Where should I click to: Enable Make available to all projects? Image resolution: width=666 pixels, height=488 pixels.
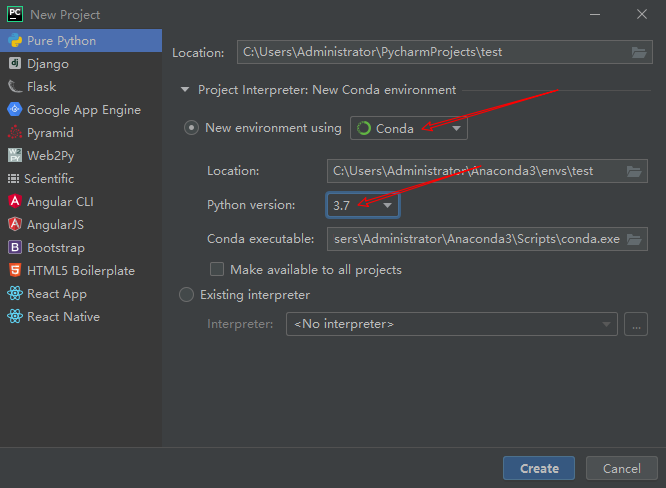click(x=217, y=269)
